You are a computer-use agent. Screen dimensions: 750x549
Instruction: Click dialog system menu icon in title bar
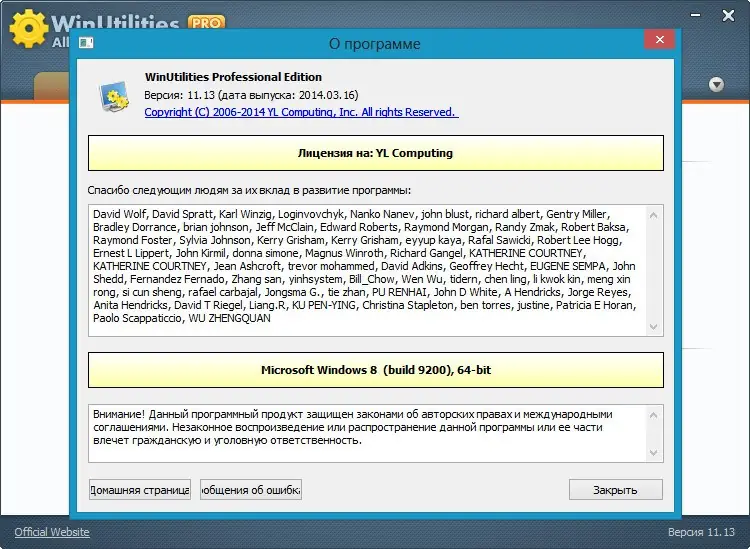point(86,43)
